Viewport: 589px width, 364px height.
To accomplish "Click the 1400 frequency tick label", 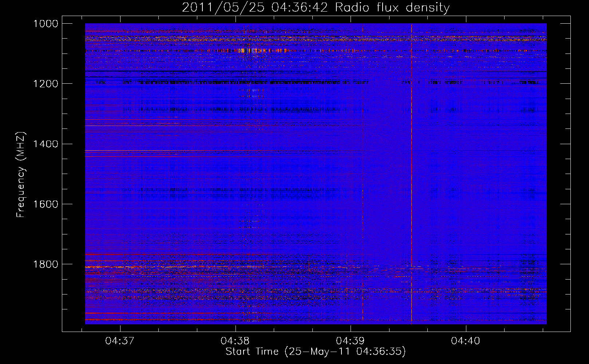I will tap(46, 144).
